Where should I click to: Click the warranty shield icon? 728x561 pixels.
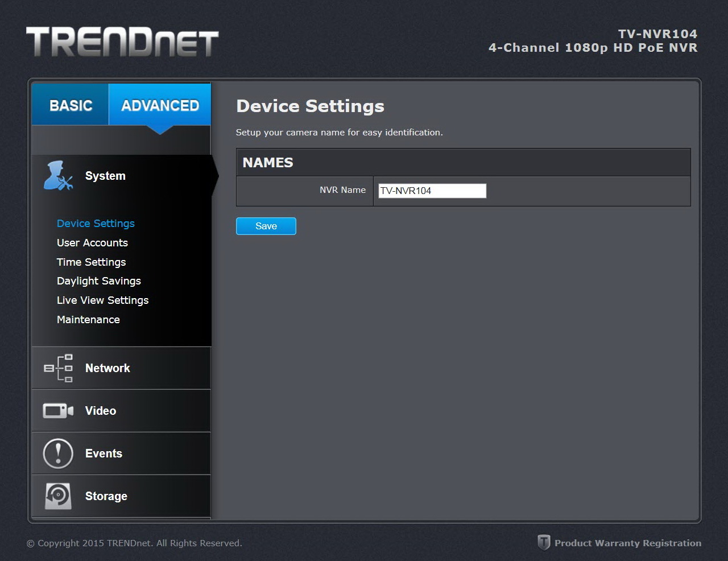pos(544,542)
